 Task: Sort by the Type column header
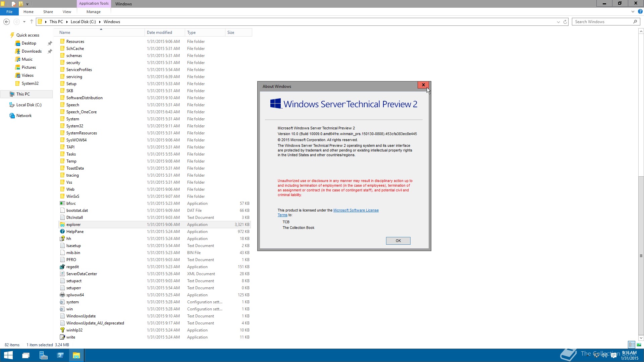tap(205, 33)
